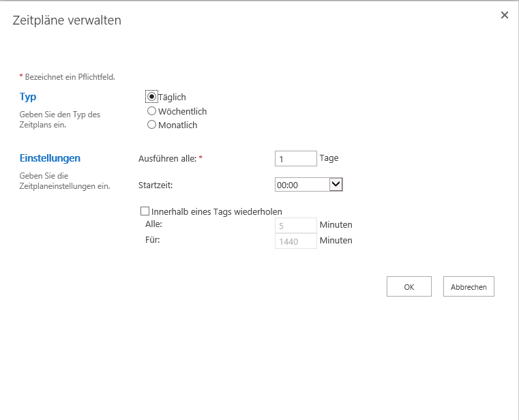Select the Täglich schedule type
This screenshot has width=519, height=420.
pos(151,96)
